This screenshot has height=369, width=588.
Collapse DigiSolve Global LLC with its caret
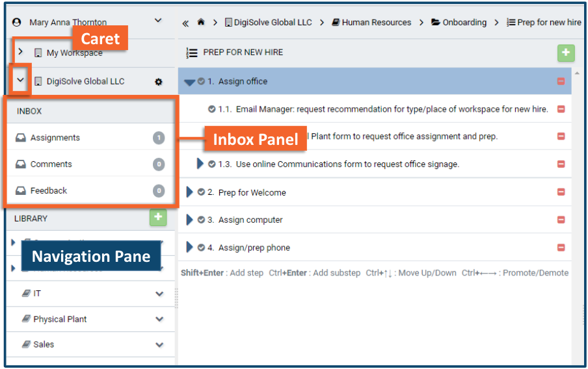[21, 80]
